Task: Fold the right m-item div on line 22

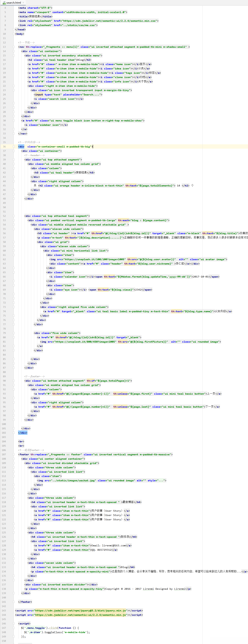Action: coord(14,86)
